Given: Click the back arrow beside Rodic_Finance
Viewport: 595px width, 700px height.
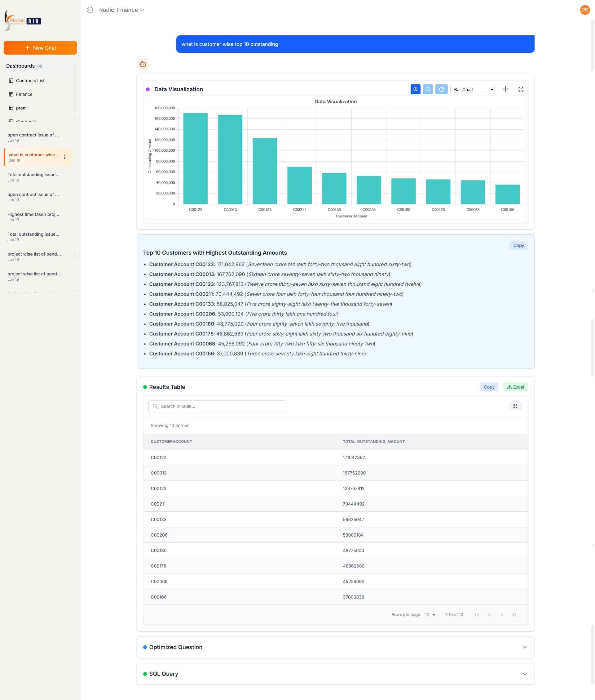Looking at the screenshot, I should (90, 10).
